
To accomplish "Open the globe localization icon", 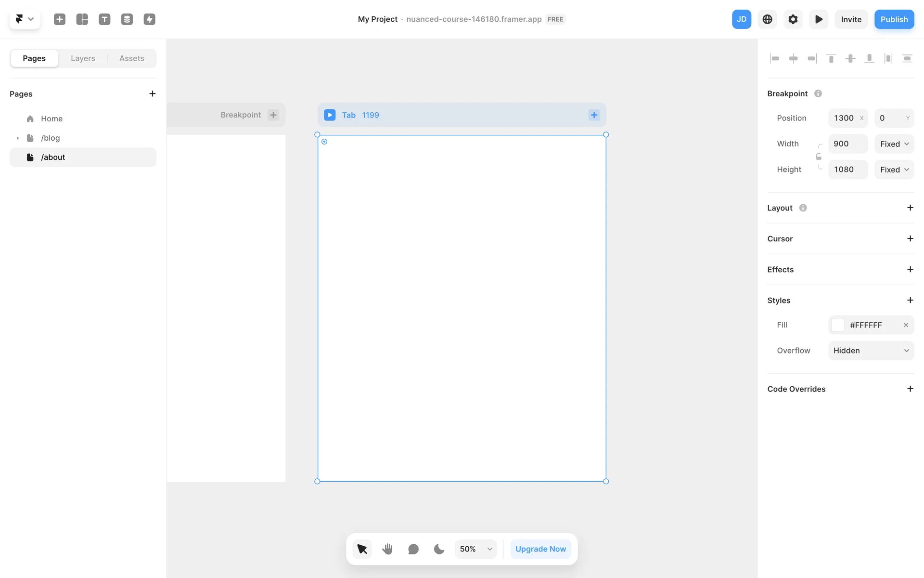I will coord(767,19).
